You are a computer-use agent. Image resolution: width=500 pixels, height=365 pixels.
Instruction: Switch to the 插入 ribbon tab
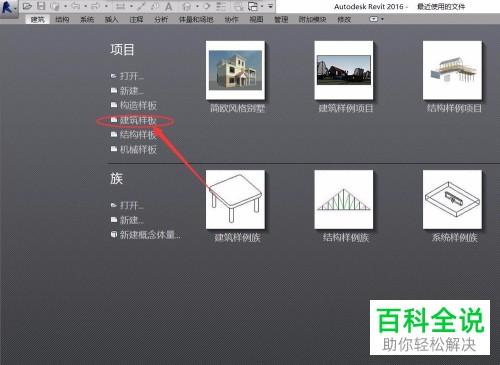(x=111, y=19)
